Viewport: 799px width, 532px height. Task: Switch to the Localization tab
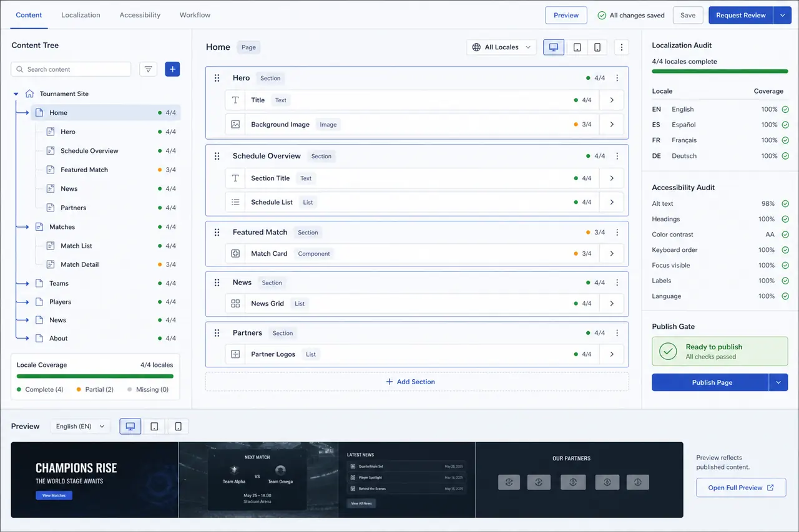click(81, 15)
